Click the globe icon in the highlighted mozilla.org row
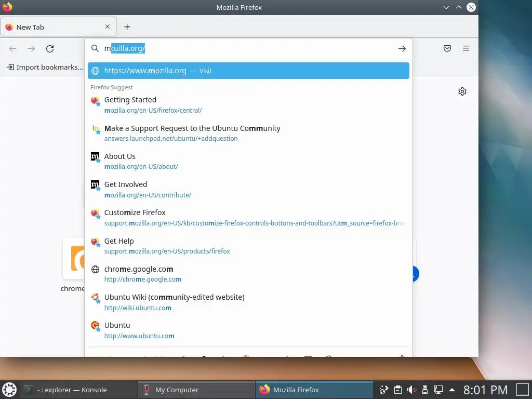The image size is (532, 399). click(x=96, y=71)
